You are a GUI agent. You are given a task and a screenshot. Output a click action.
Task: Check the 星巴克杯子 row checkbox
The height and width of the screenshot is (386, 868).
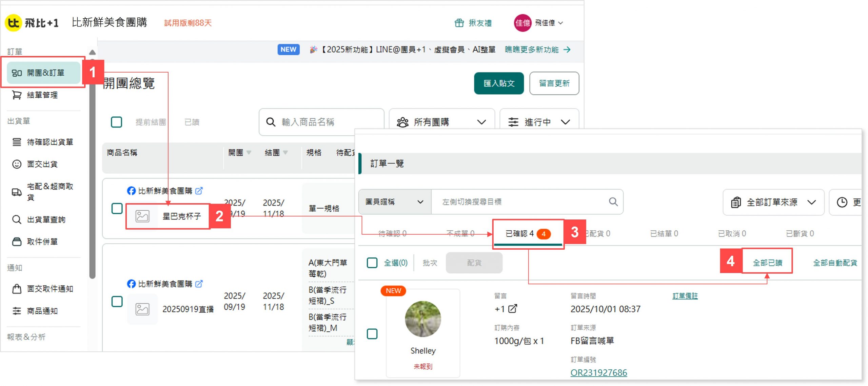pos(117,208)
